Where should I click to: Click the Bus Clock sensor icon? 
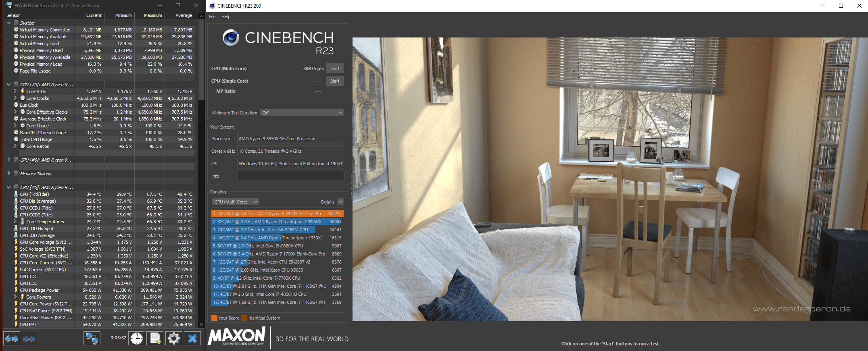(16, 105)
